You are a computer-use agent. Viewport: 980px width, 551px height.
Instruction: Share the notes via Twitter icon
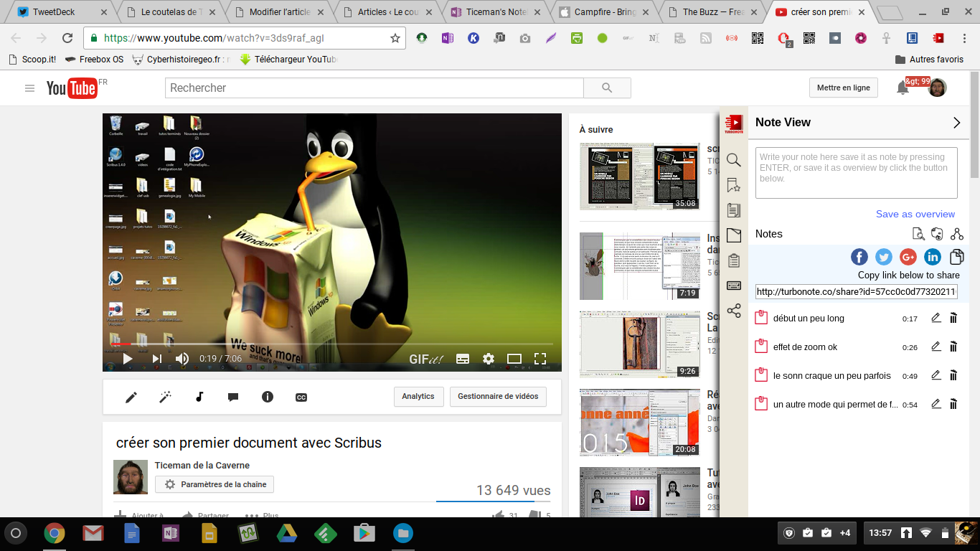pyautogui.click(x=883, y=257)
